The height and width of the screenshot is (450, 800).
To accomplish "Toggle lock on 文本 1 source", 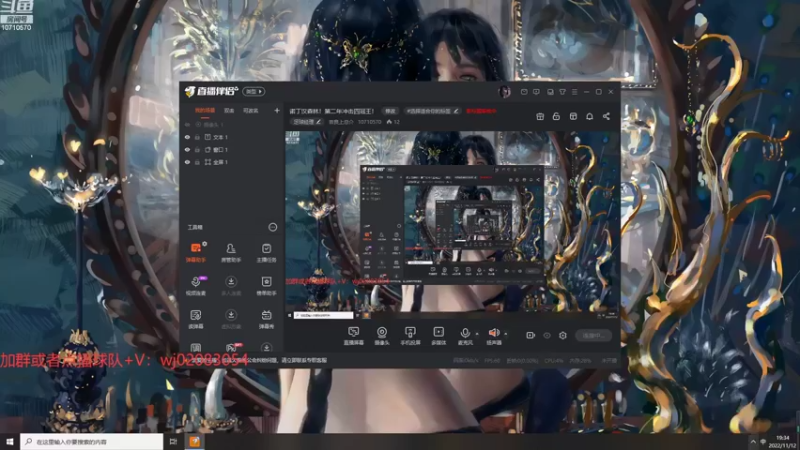I will (x=197, y=137).
